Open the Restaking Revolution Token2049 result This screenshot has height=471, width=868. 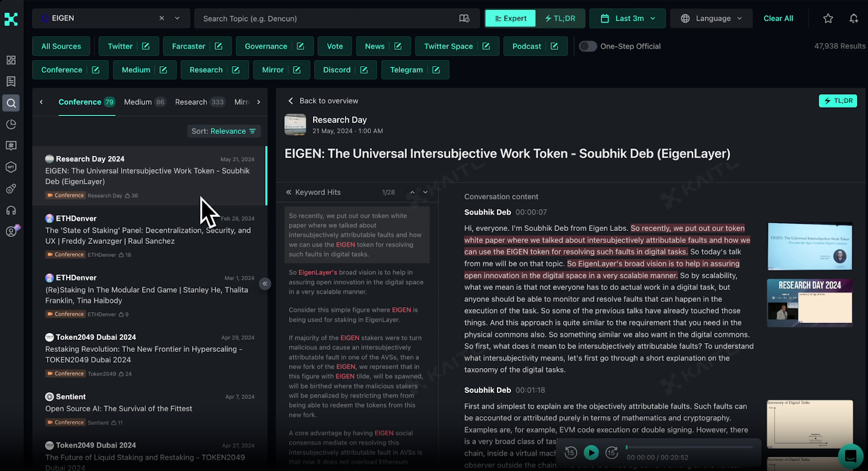pyautogui.click(x=149, y=355)
